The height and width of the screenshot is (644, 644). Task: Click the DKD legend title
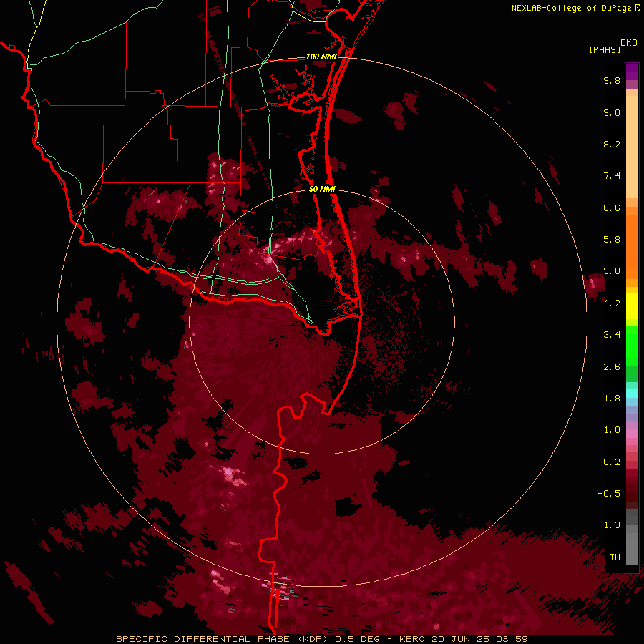(x=629, y=43)
